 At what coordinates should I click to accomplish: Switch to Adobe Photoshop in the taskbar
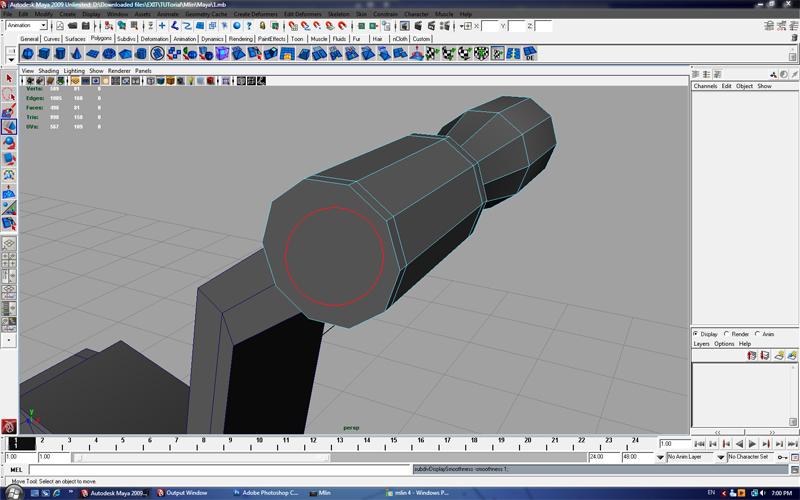(266, 493)
